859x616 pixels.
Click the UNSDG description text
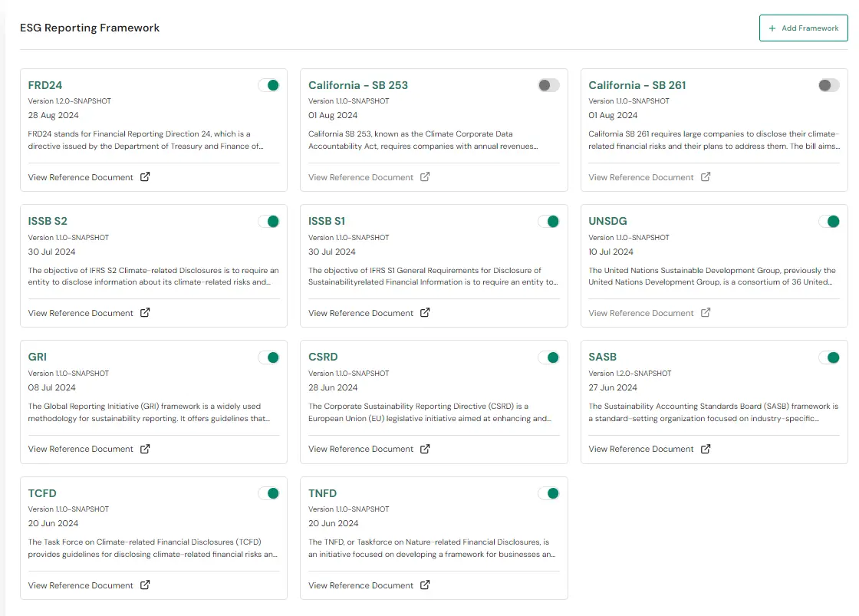point(713,276)
